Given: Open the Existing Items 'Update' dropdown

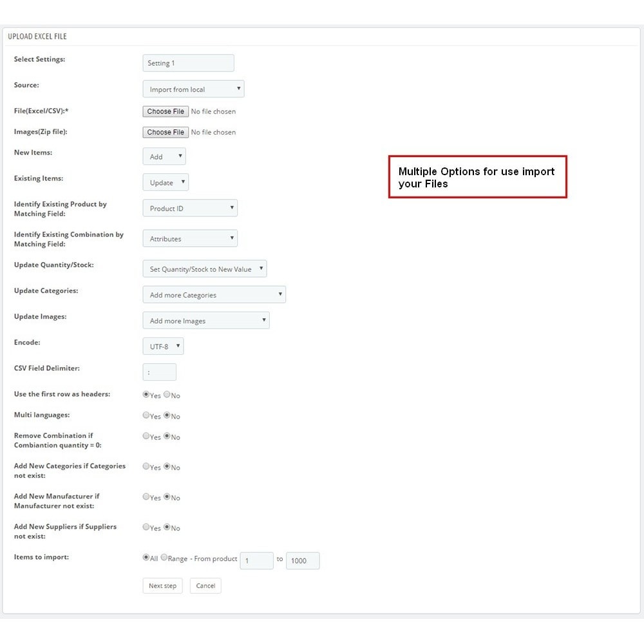Looking at the screenshot, I should point(166,182).
